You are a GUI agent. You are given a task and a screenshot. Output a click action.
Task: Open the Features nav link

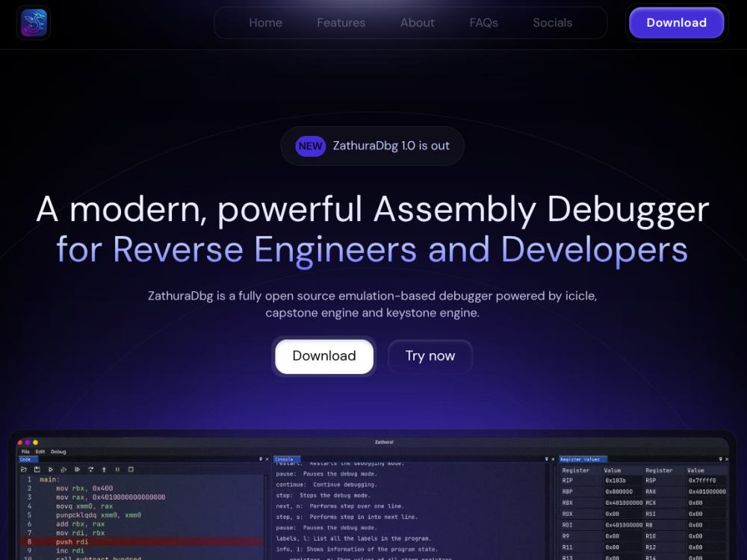point(341,23)
